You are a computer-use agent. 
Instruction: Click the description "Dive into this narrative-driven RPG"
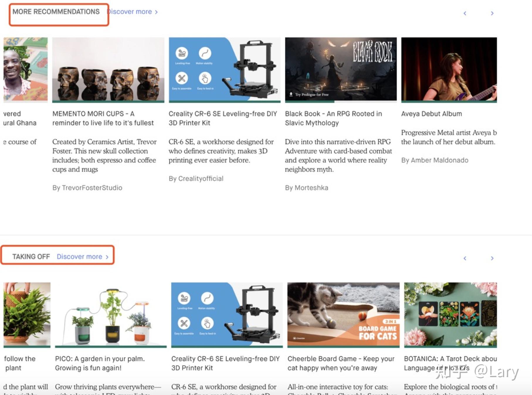(338, 156)
